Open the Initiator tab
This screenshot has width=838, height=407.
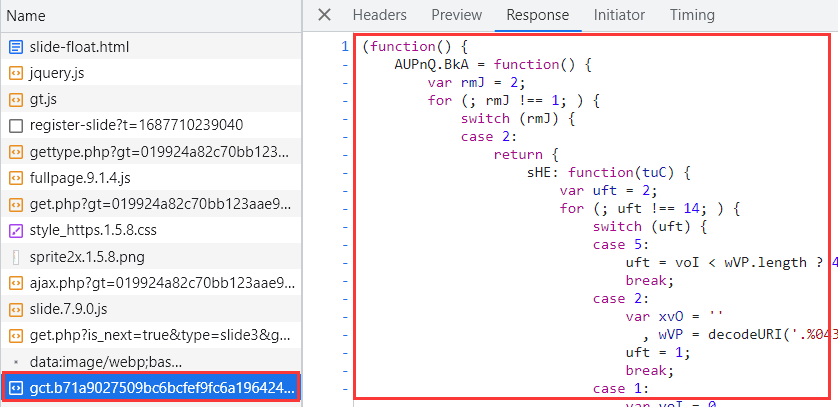[x=619, y=15]
